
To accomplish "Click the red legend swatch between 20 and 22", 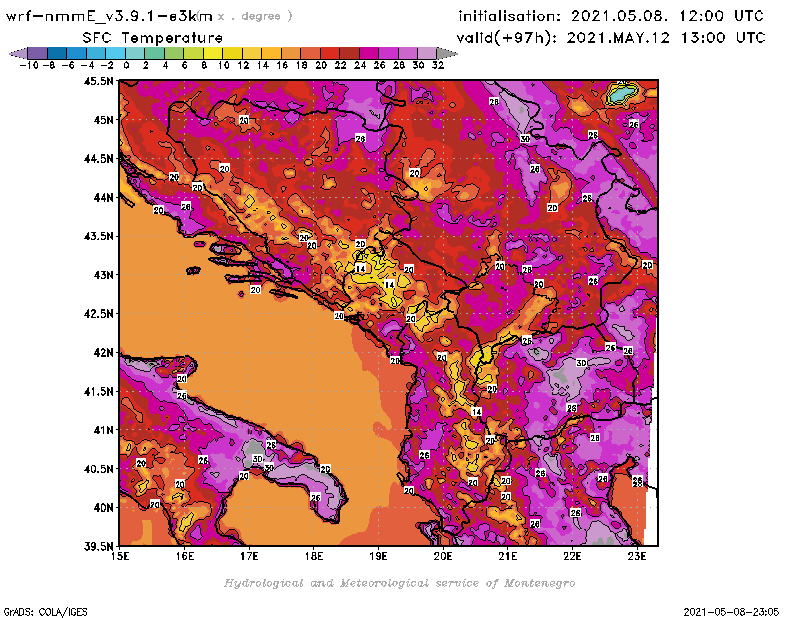I will (x=330, y=53).
